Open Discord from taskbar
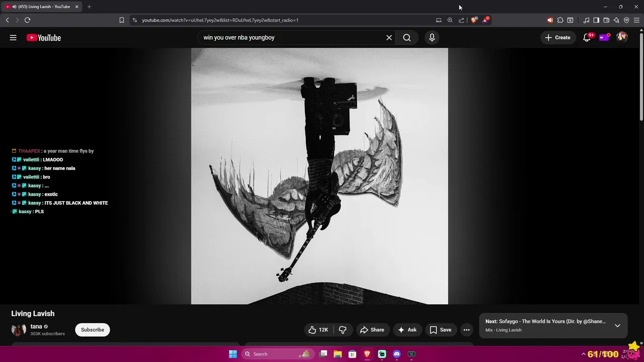 tap(396, 354)
